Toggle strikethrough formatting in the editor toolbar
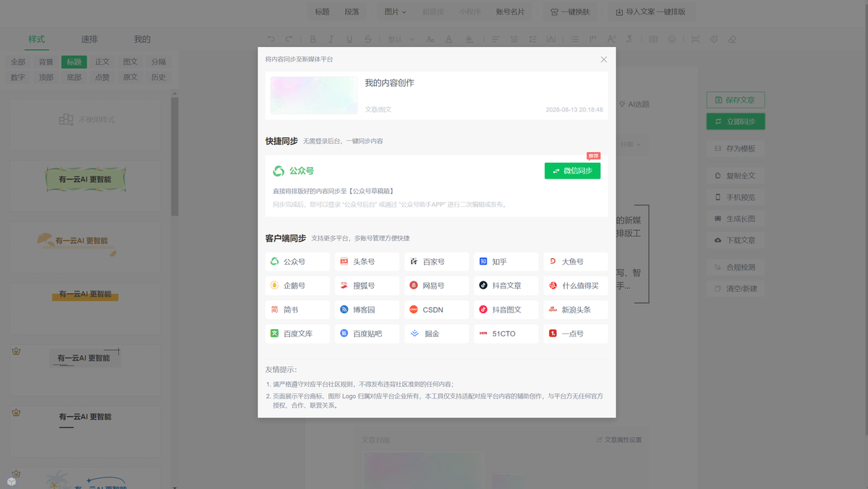This screenshot has height=489, width=868. (368, 39)
